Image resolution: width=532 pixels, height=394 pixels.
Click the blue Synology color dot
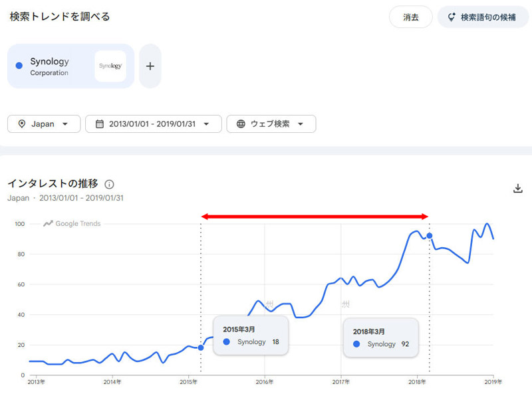click(19, 66)
